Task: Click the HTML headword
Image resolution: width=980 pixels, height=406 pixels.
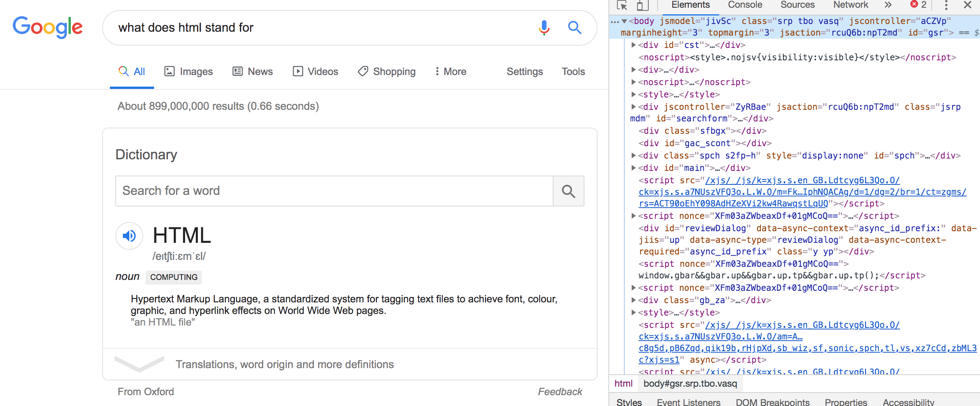Action: pyautogui.click(x=182, y=235)
